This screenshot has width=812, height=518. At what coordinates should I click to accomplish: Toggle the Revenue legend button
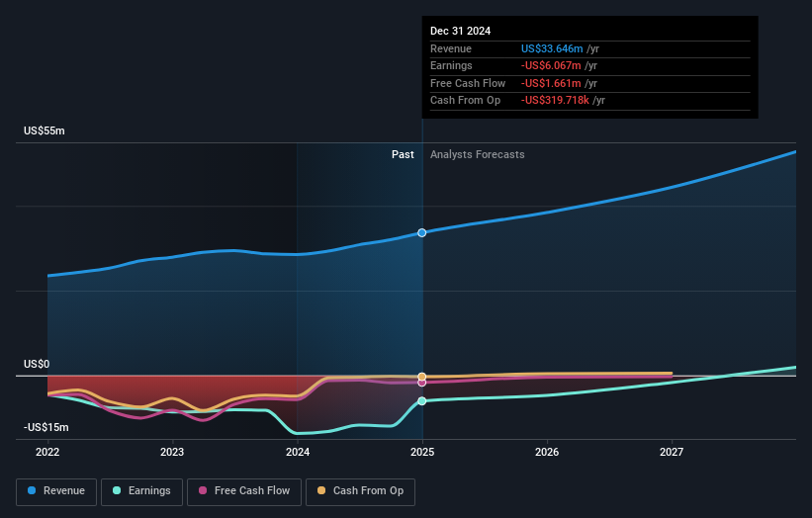[x=56, y=491]
